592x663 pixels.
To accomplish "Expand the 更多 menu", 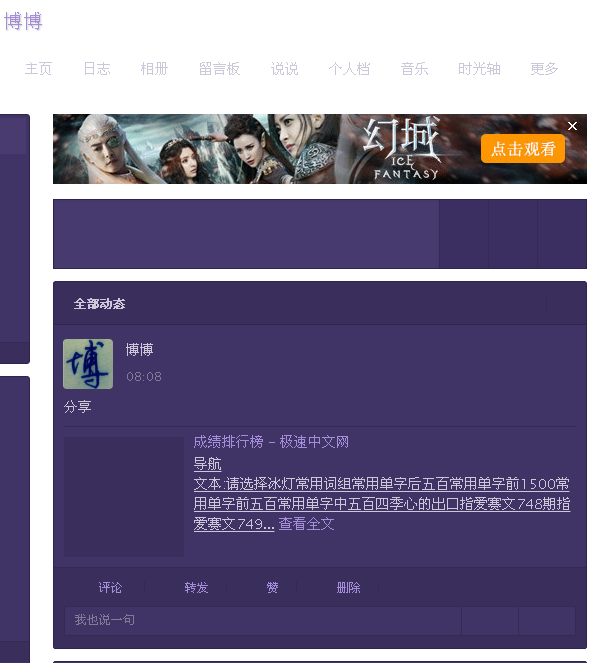I will [545, 68].
